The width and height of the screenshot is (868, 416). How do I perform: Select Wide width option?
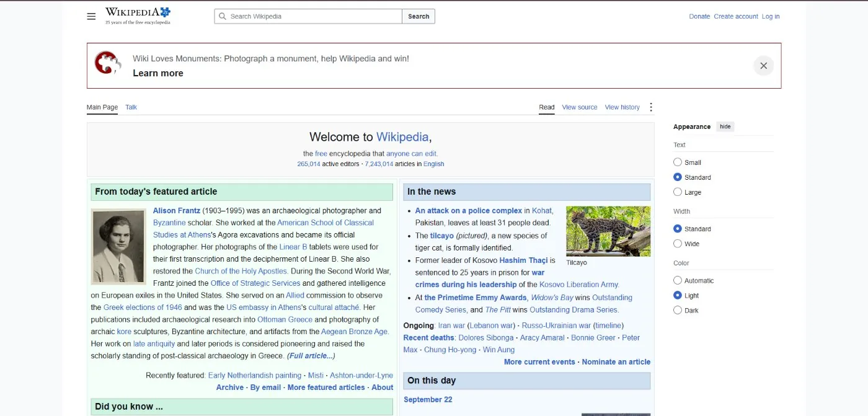(x=678, y=244)
